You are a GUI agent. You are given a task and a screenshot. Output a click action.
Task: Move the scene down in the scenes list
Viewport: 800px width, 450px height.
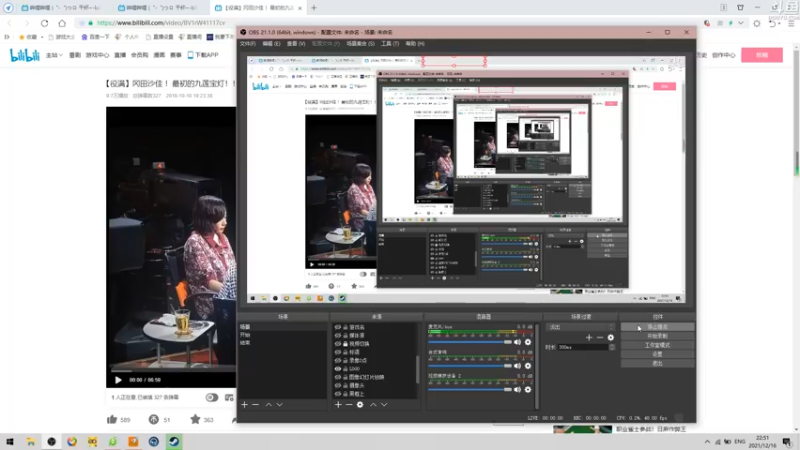(280, 405)
